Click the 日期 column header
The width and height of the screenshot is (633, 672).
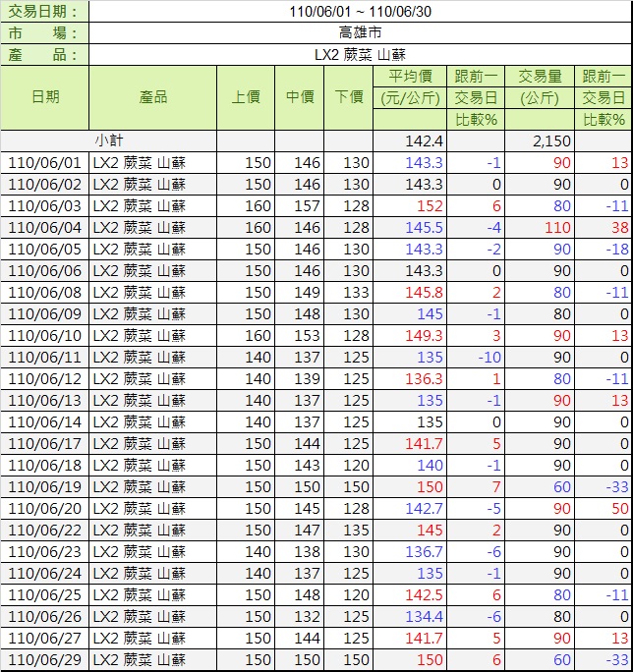44,97
